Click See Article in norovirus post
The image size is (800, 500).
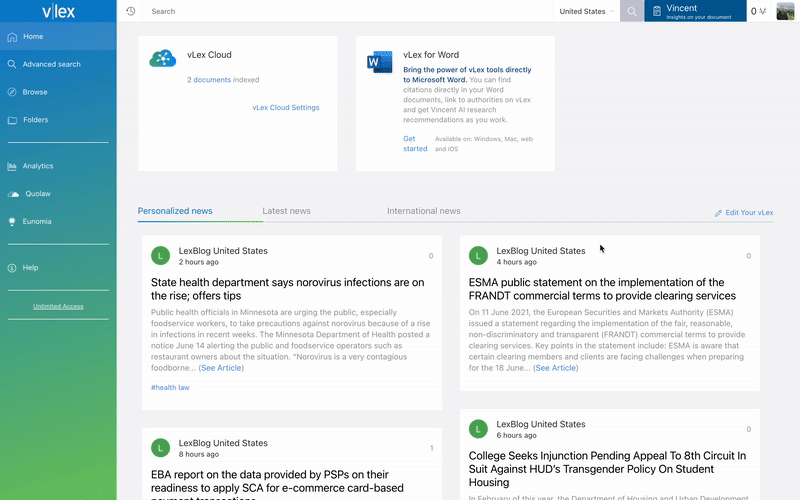pos(221,368)
